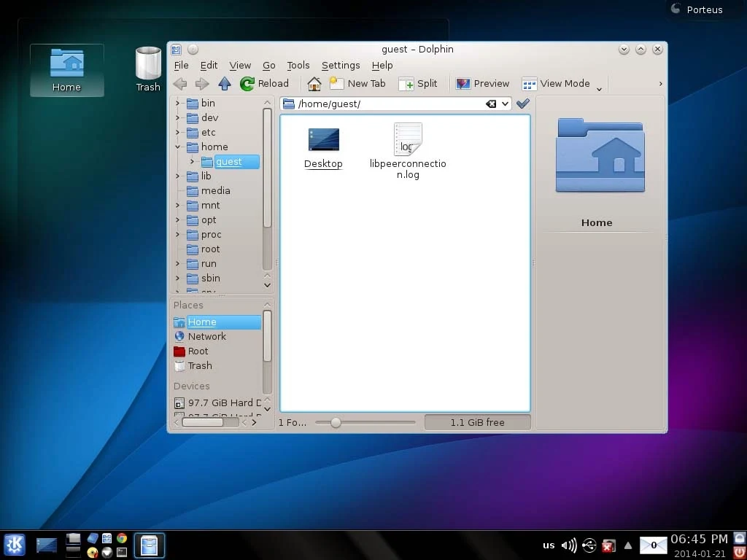This screenshot has height=560, width=747.
Task: Open location history dropdown arrow
Action: click(505, 104)
